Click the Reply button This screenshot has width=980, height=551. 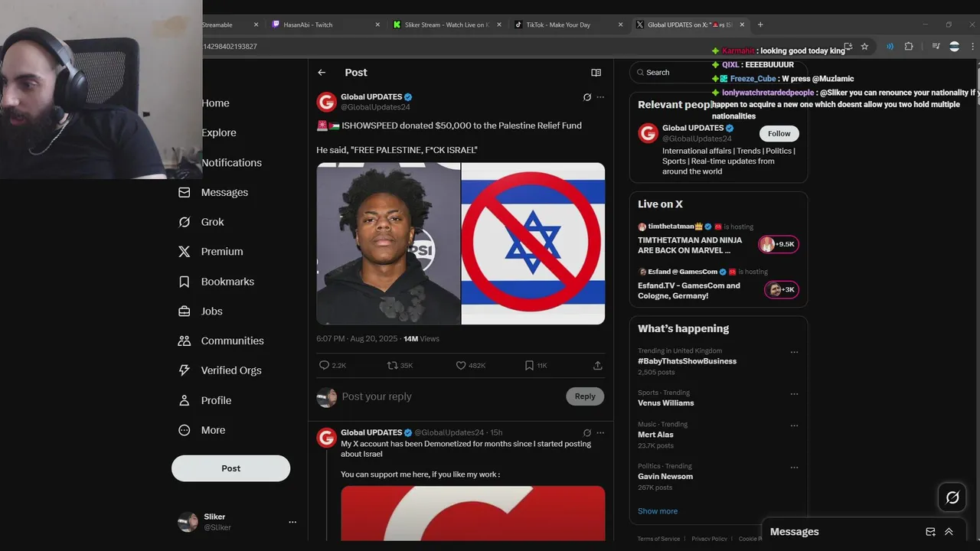[x=585, y=396]
